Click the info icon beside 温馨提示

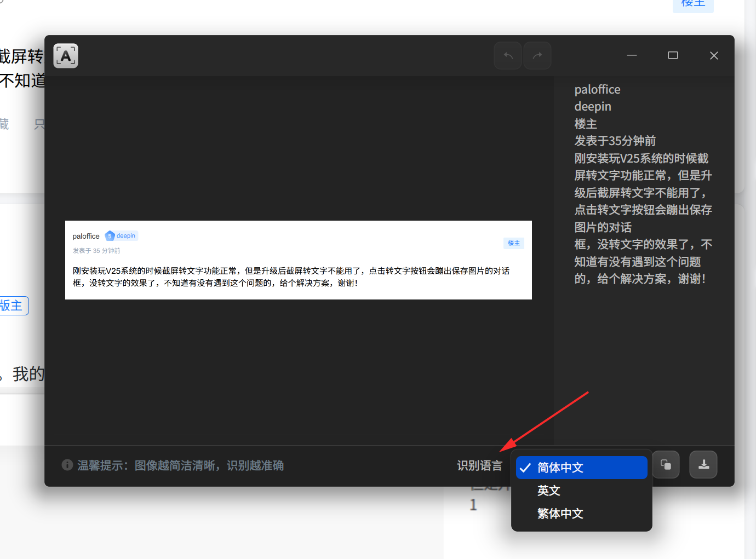point(67,465)
